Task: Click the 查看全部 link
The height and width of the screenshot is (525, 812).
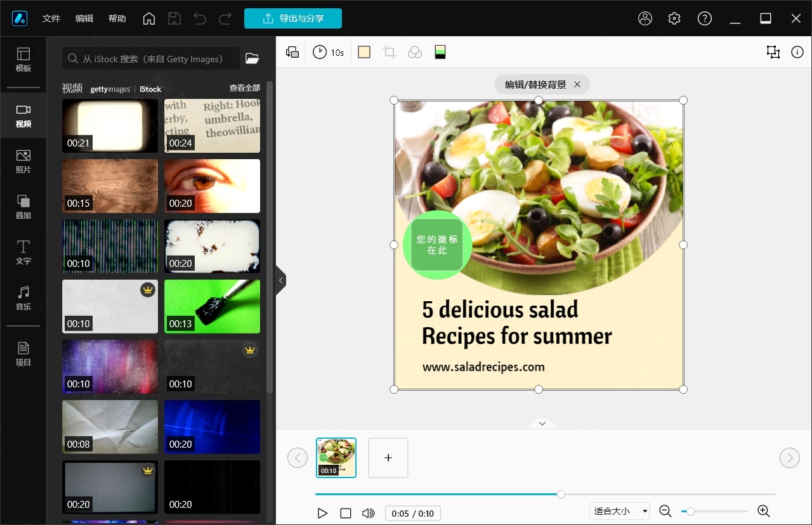Action: (245, 88)
